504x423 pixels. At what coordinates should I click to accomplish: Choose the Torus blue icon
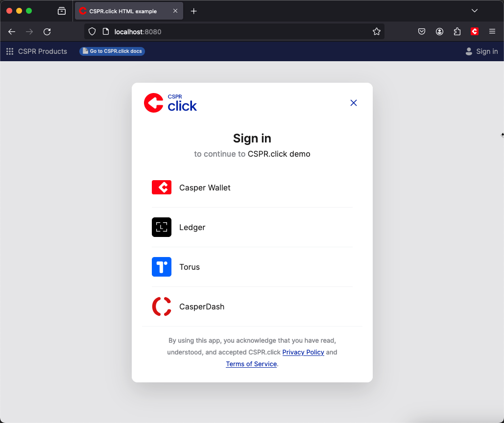[162, 267]
